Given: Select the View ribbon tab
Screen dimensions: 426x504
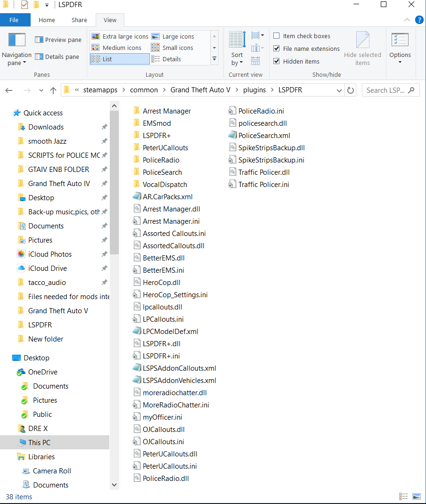Looking at the screenshot, I should coord(110,20).
